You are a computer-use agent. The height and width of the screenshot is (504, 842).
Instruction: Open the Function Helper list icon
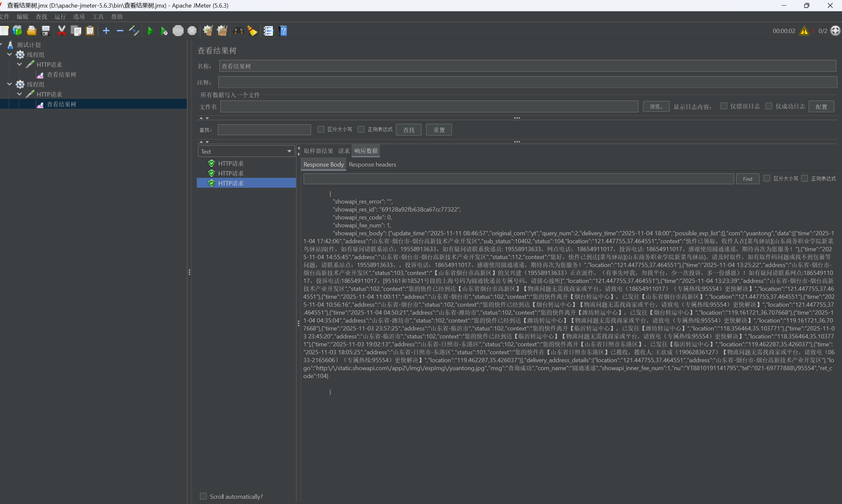point(269,31)
